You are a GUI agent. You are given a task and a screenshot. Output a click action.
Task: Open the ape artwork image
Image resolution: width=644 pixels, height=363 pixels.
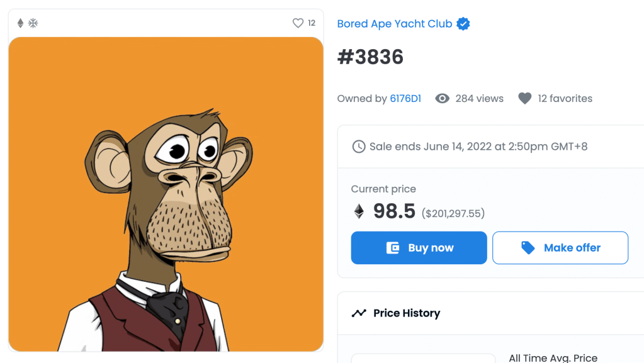coord(166,194)
